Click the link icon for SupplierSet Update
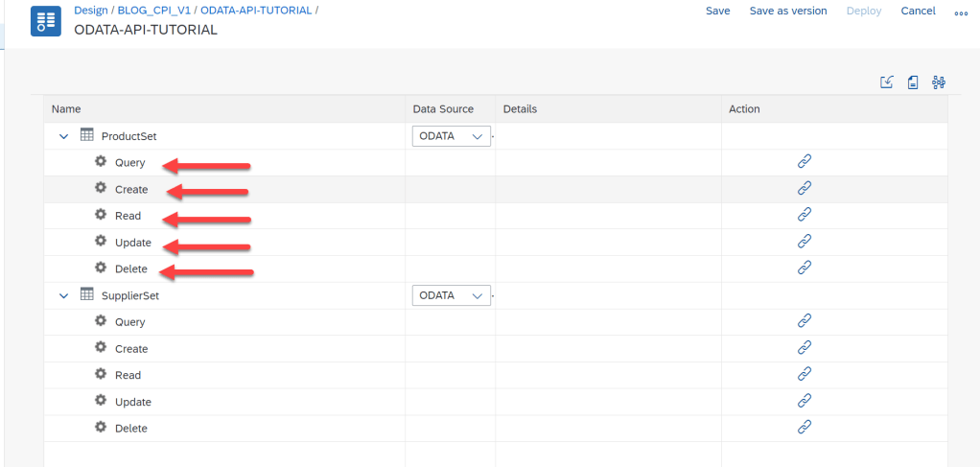 tap(805, 401)
